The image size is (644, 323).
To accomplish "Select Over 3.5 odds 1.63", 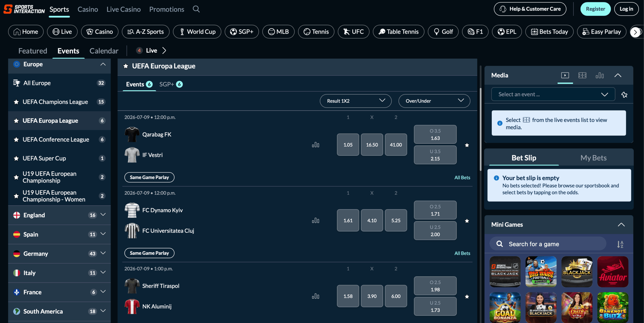I will coord(435,134).
